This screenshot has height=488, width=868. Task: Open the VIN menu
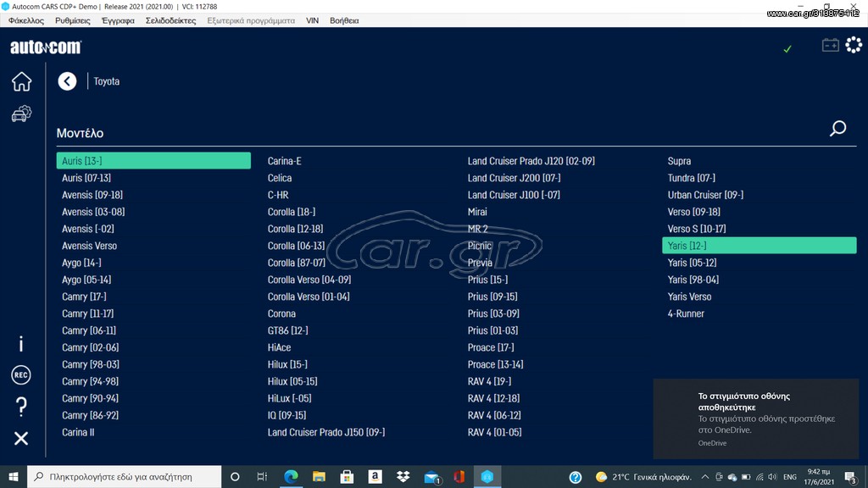pyautogui.click(x=312, y=20)
